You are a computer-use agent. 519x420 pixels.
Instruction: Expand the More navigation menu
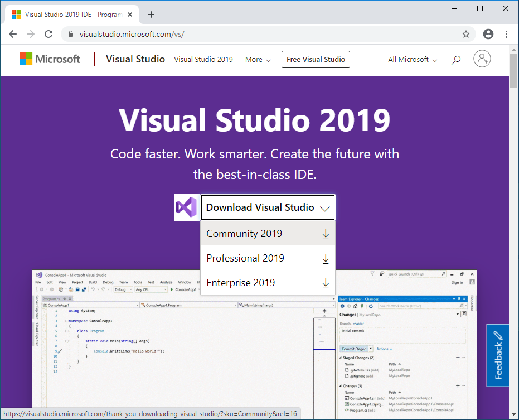coord(258,60)
